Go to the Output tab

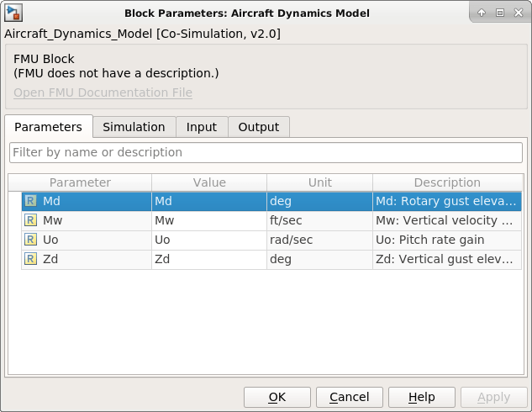(258, 127)
